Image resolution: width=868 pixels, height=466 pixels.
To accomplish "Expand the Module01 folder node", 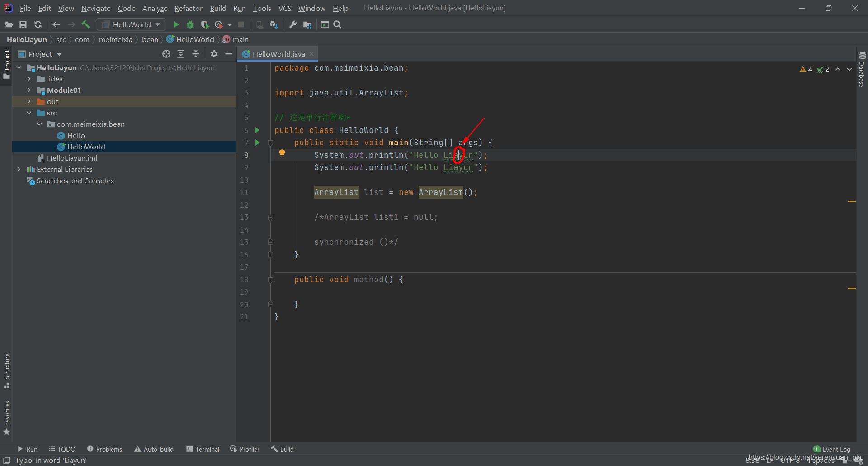I will pyautogui.click(x=29, y=90).
